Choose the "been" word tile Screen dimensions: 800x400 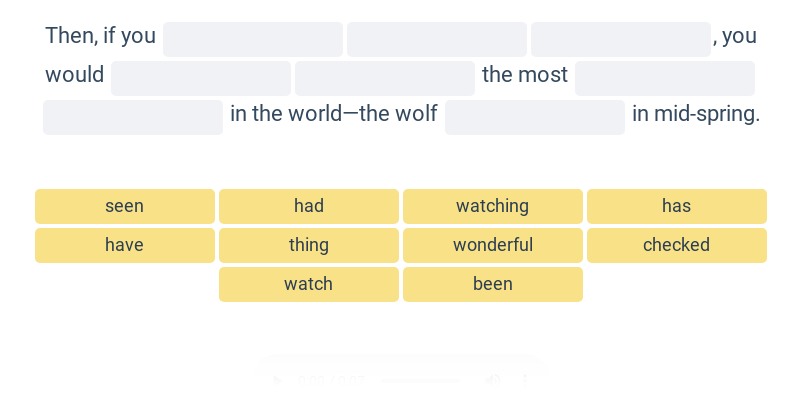point(493,284)
